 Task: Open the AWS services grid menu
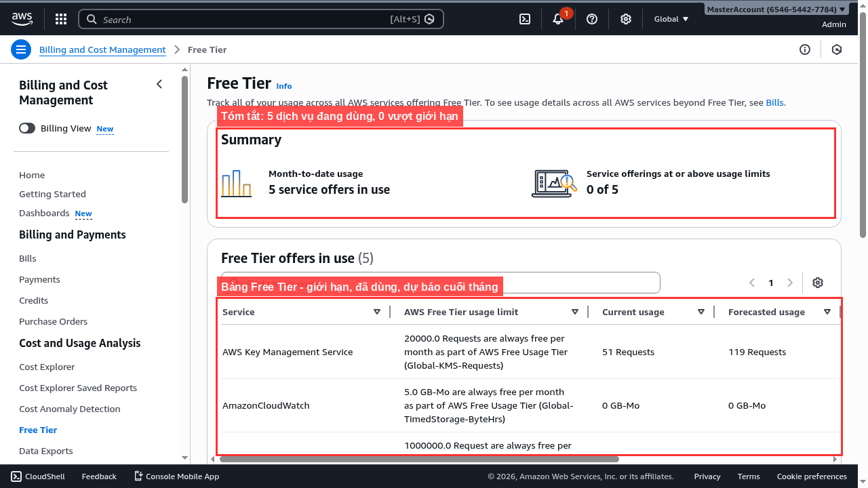pyautogui.click(x=60, y=18)
